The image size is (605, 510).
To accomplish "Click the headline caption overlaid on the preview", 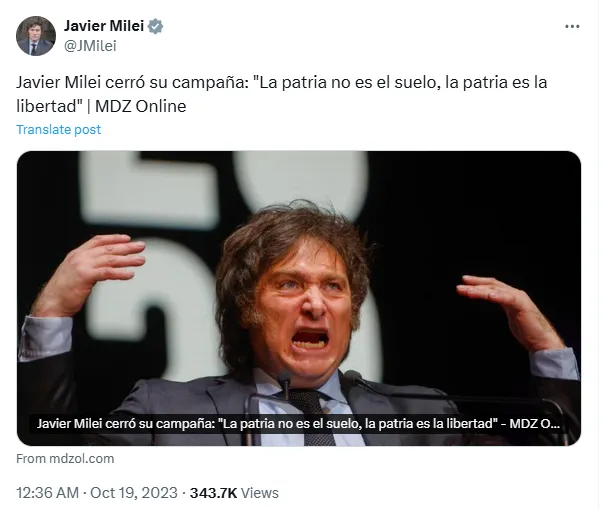I will (x=298, y=424).
